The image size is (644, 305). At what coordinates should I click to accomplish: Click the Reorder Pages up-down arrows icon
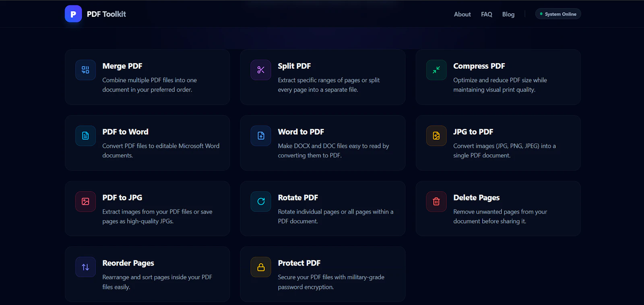tap(85, 267)
